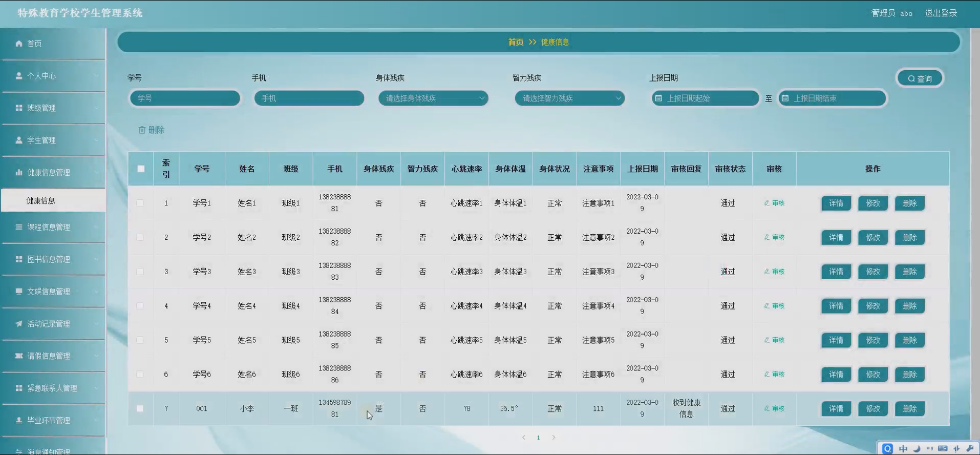Click the magnifier icon on 查询 button
980x455 pixels.
pyautogui.click(x=911, y=79)
